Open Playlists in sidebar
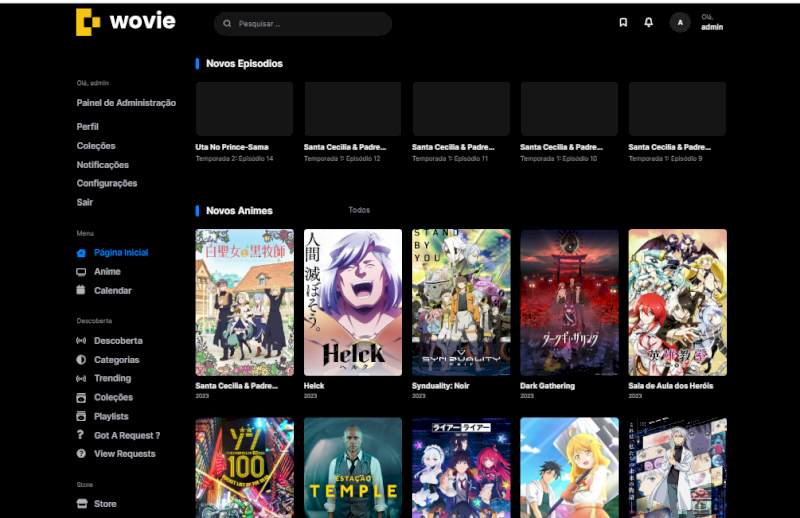 [111, 416]
